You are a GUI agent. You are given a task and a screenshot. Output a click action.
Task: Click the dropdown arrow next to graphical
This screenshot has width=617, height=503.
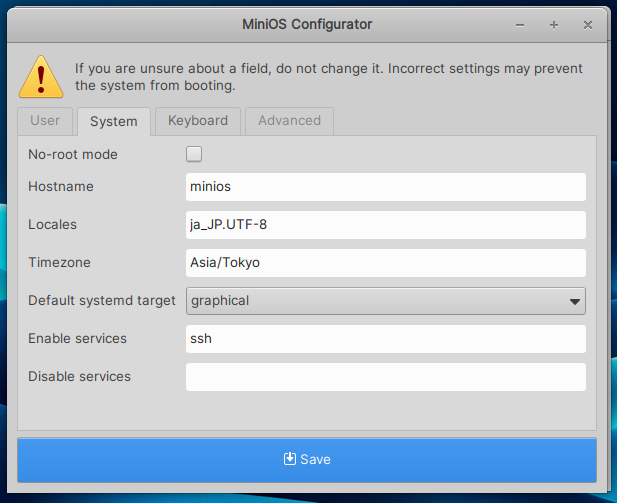pos(575,301)
